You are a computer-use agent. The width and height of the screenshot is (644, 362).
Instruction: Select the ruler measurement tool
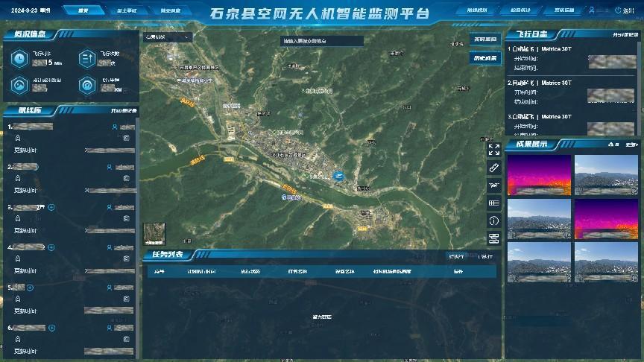[x=493, y=167]
